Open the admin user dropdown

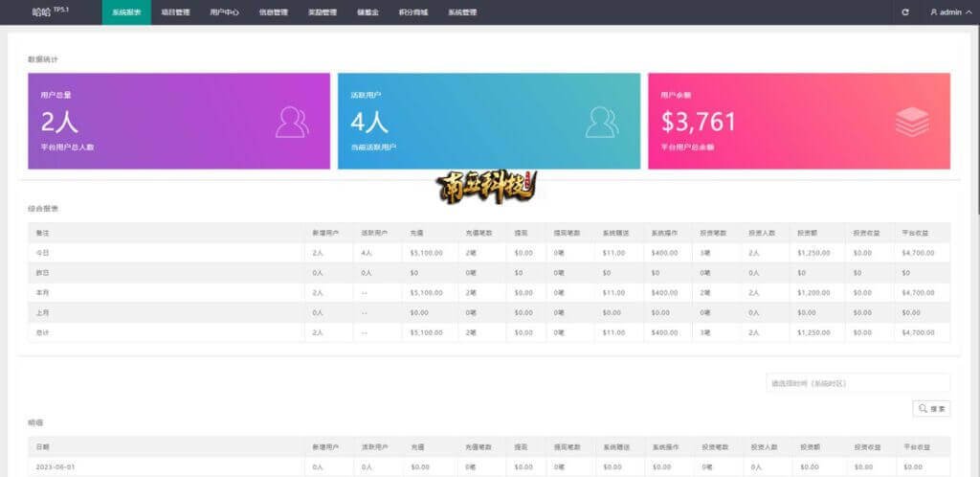[x=950, y=12]
